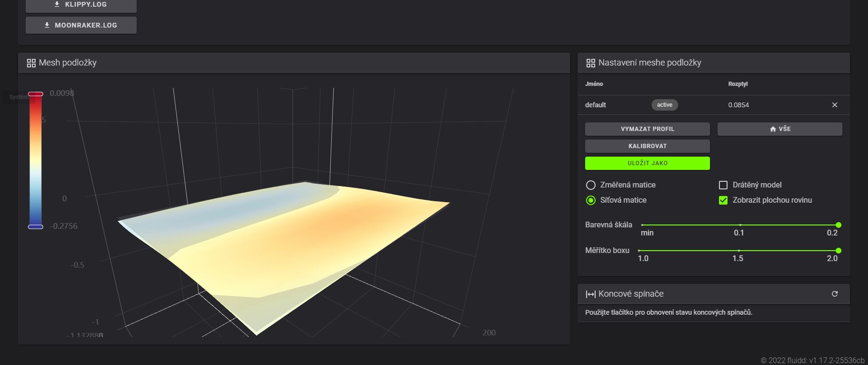Click the upper red handle of the color scale
Screen dimensions: 868x365
pyautogui.click(x=36, y=94)
